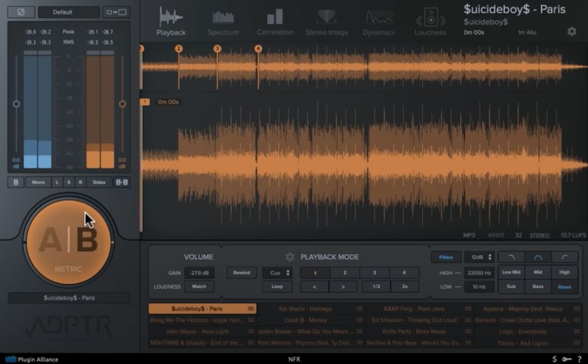The height and width of the screenshot is (364, 588).
Task: Select the Low Mid band button
Action: (511, 272)
